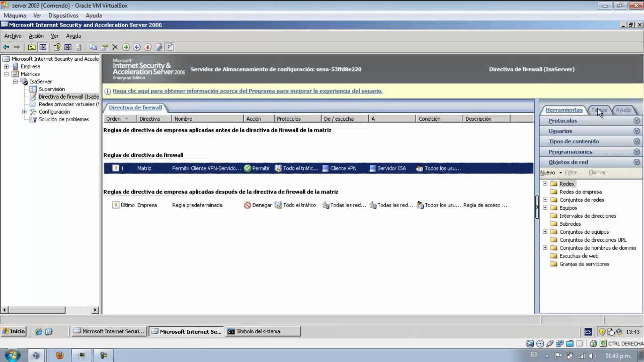This screenshot has width=644, height=362.
Task: Click the Up one level folder icon
Action: click(x=32, y=47)
